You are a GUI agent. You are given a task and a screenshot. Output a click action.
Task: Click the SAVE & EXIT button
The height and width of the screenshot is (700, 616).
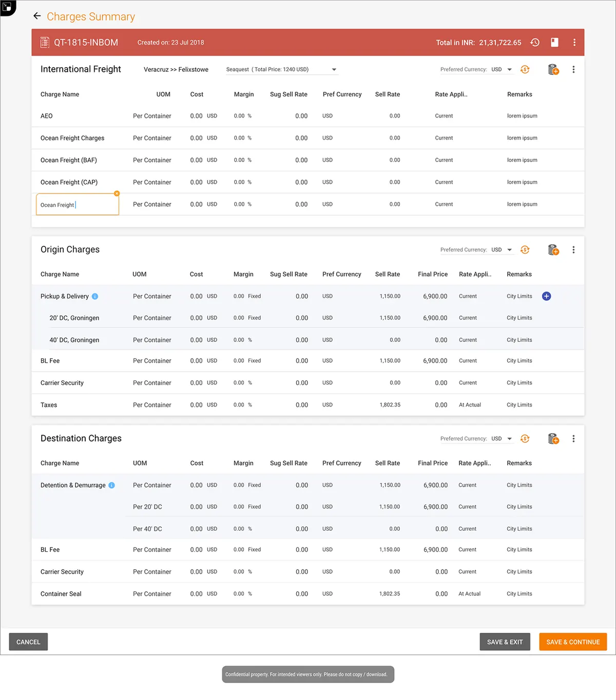click(505, 642)
